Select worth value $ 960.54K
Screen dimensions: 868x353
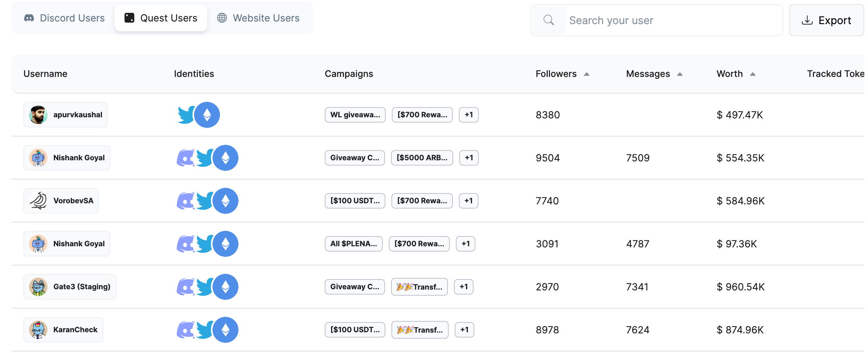coord(741,287)
